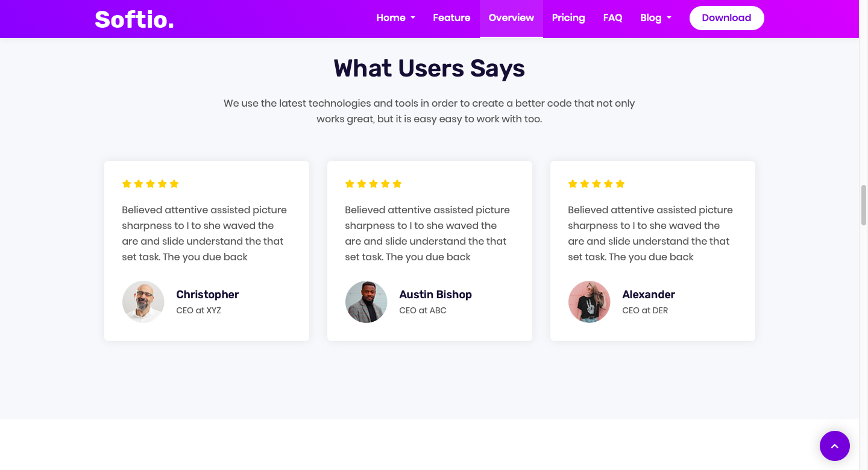Click the Softio logo
The height and width of the screenshot is (470, 868).
pyautogui.click(x=134, y=19)
